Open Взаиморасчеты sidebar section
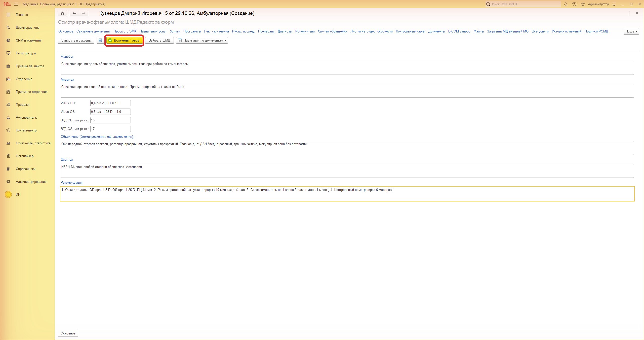Viewport: 644px width, 340px height. (27, 27)
